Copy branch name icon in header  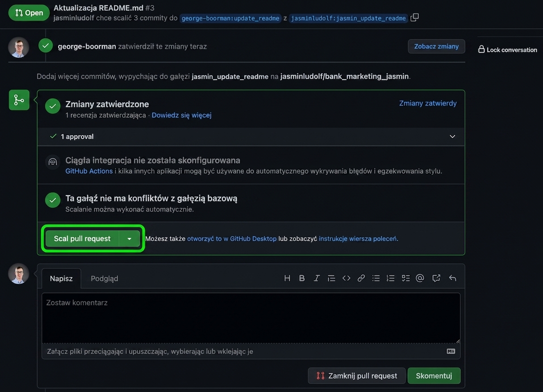[415, 17]
